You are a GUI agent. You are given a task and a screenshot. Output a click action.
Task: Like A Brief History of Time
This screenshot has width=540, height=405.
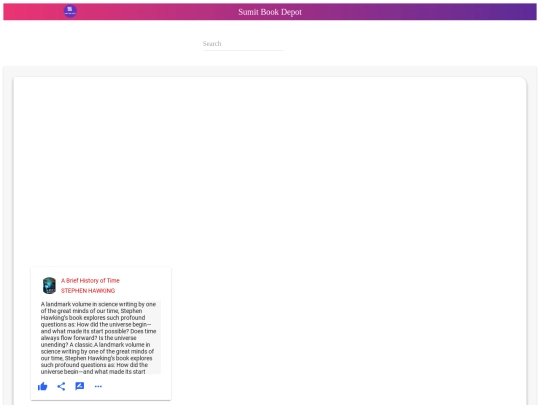tap(42, 386)
